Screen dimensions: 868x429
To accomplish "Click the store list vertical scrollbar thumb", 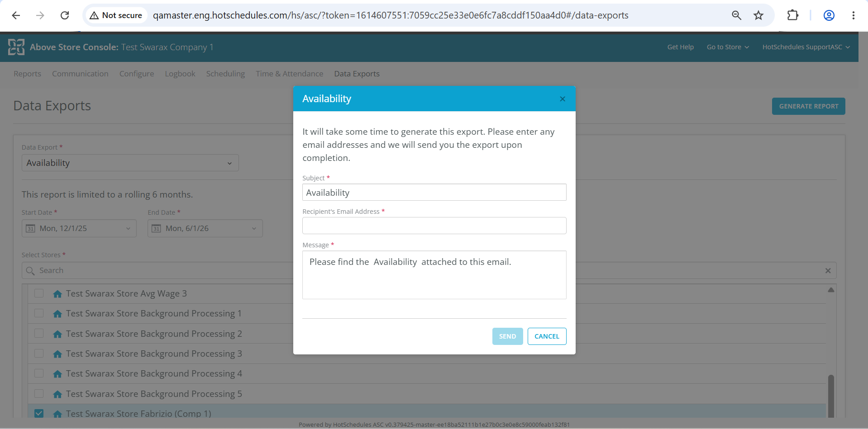I will pos(831,396).
